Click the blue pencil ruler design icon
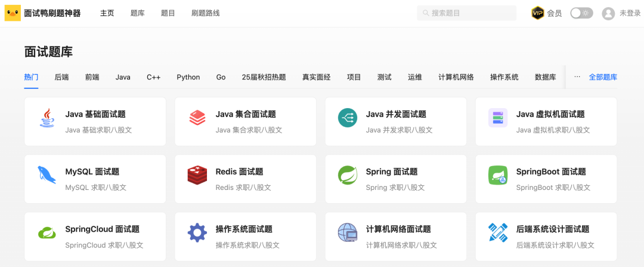Screen dimensions: 644x267 [498, 233]
